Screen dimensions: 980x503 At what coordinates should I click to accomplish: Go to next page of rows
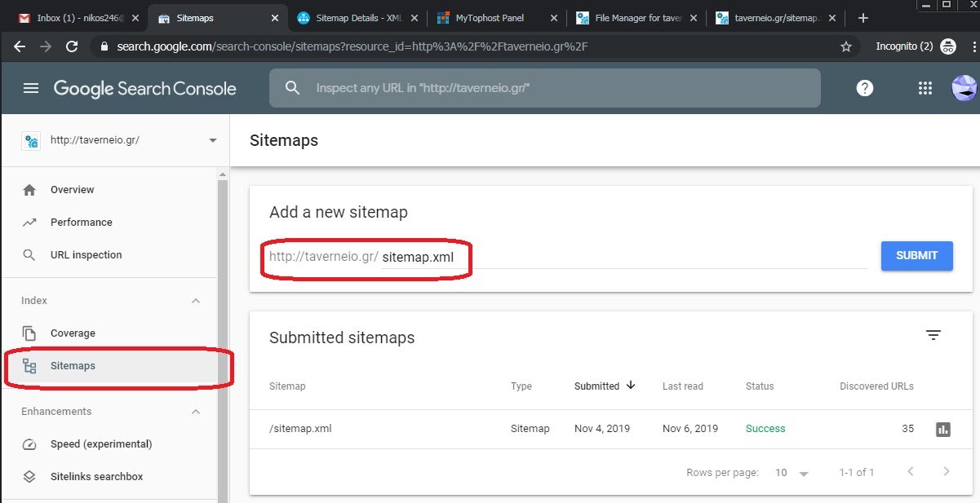point(947,472)
